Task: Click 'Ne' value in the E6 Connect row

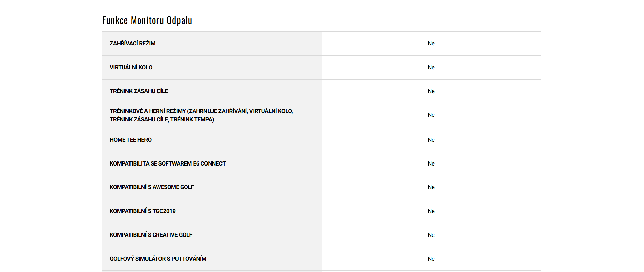Action: point(431,164)
